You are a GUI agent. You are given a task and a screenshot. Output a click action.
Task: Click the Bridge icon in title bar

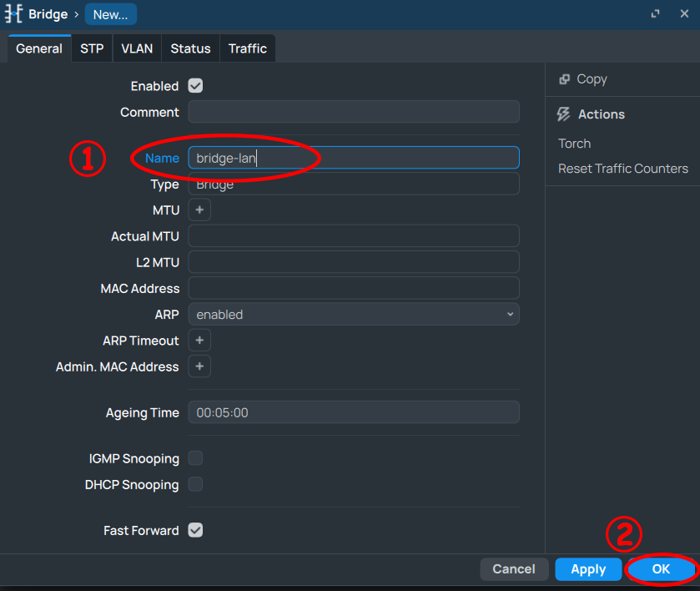tap(14, 14)
